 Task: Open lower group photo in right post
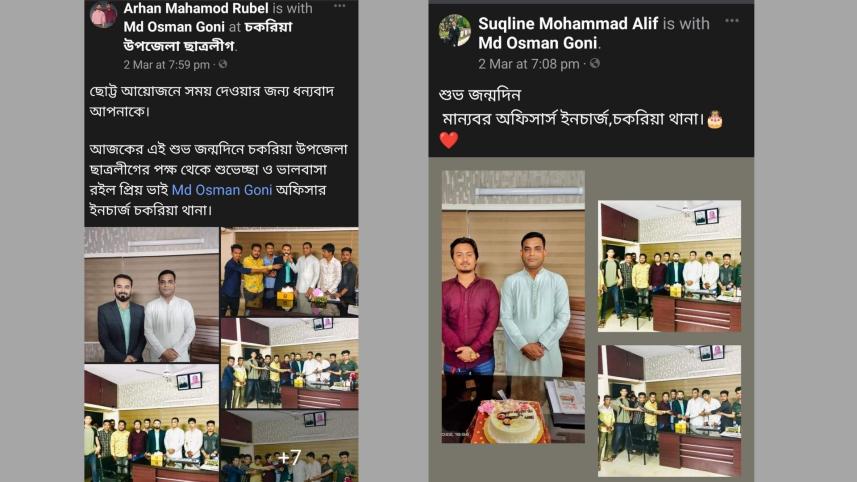[670, 410]
